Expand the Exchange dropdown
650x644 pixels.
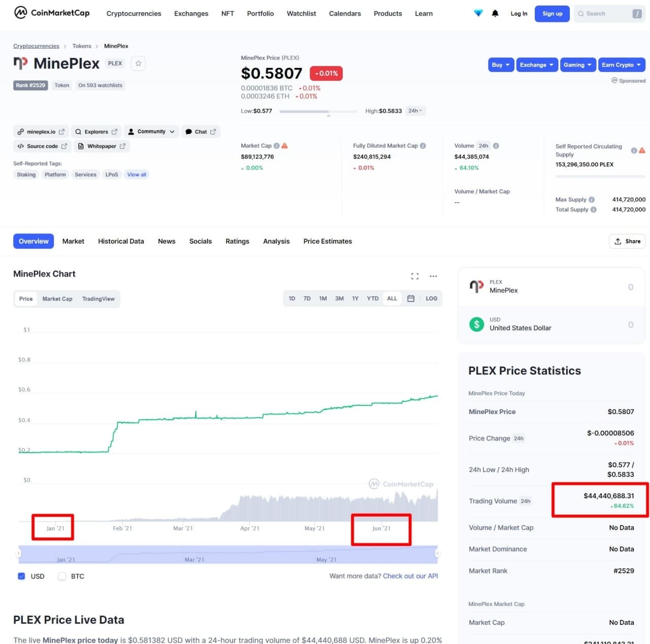tap(537, 65)
